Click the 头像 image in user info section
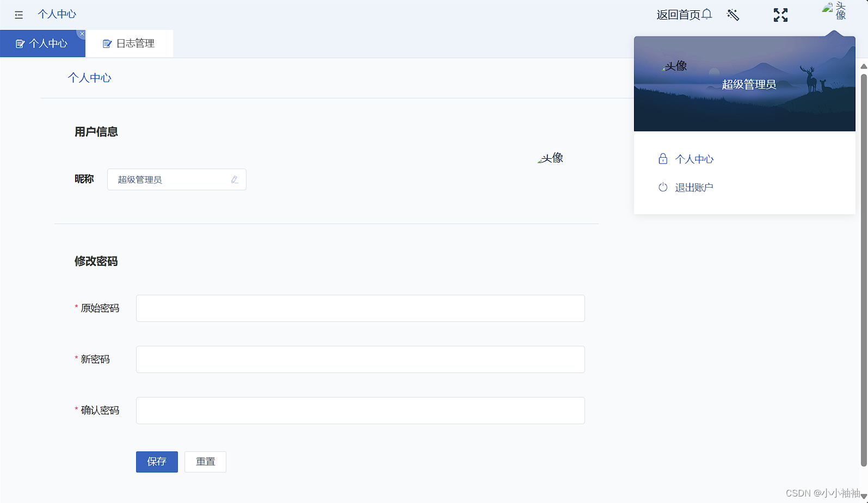Image resolution: width=868 pixels, height=503 pixels. tap(550, 158)
